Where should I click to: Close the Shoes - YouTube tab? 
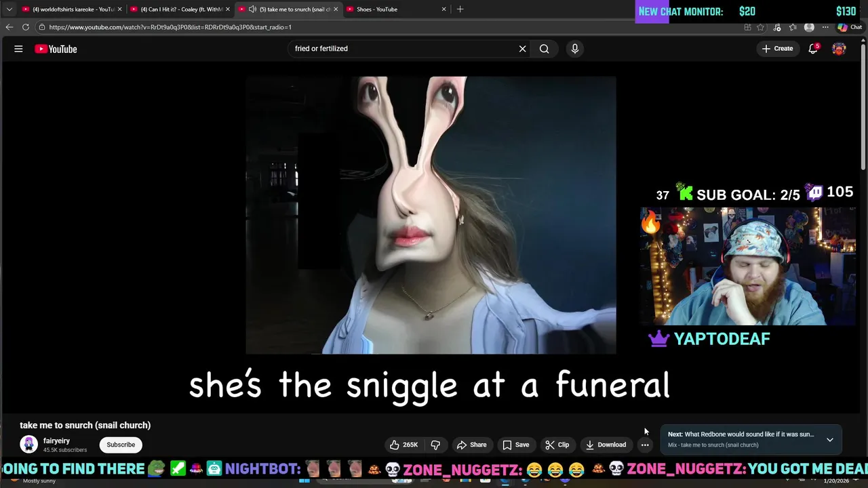click(444, 9)
